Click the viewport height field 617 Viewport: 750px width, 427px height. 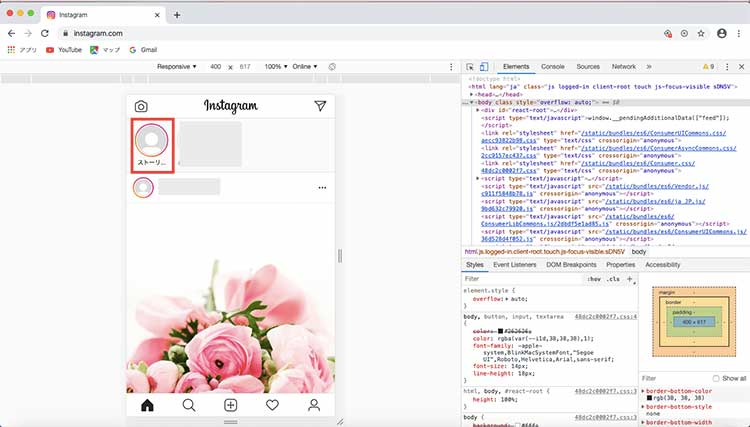point(245,66)
